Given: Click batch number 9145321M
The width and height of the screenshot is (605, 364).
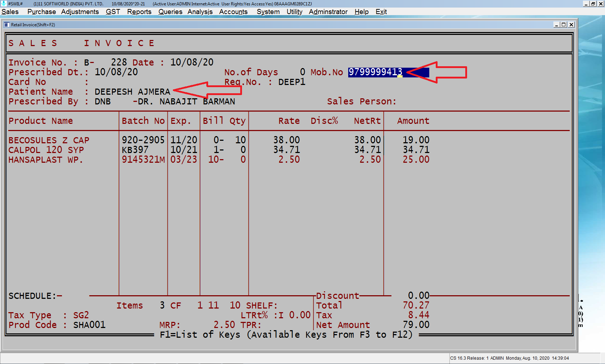Looking at the screenshot, I should [x=143, y=159].
